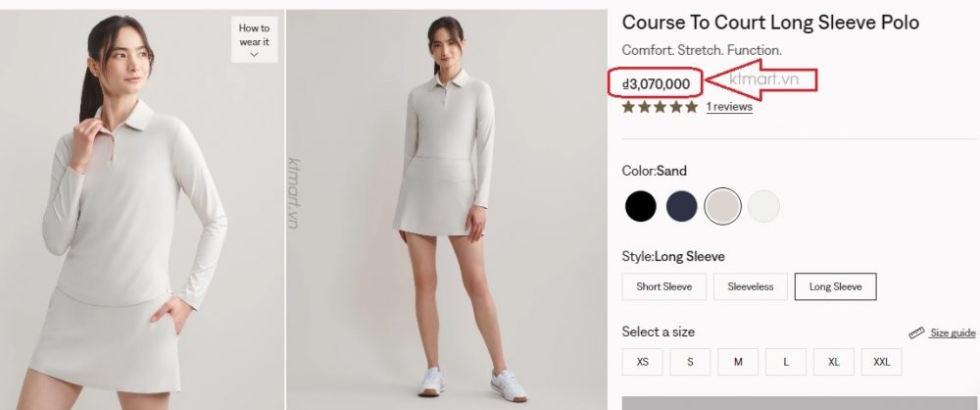Expand the How to wear it chevron
This screenshot has height=410, width=980.
[254, 55]
